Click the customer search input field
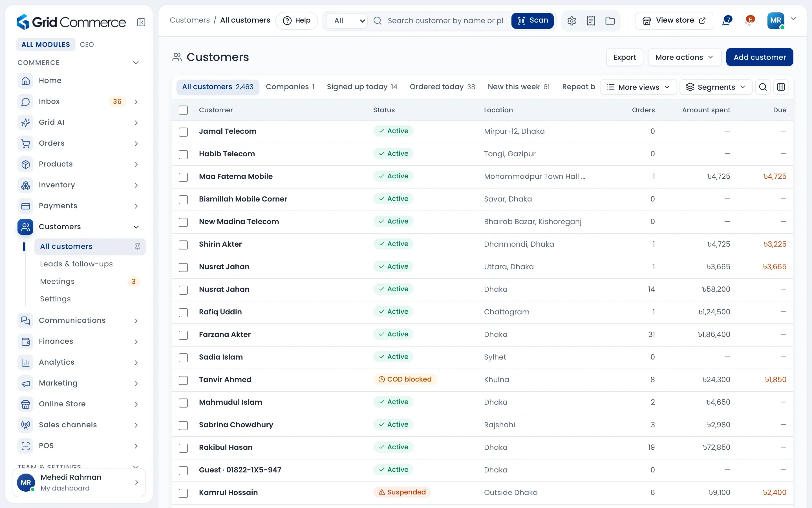Screen dimensions: 812x508 (445, 21)
